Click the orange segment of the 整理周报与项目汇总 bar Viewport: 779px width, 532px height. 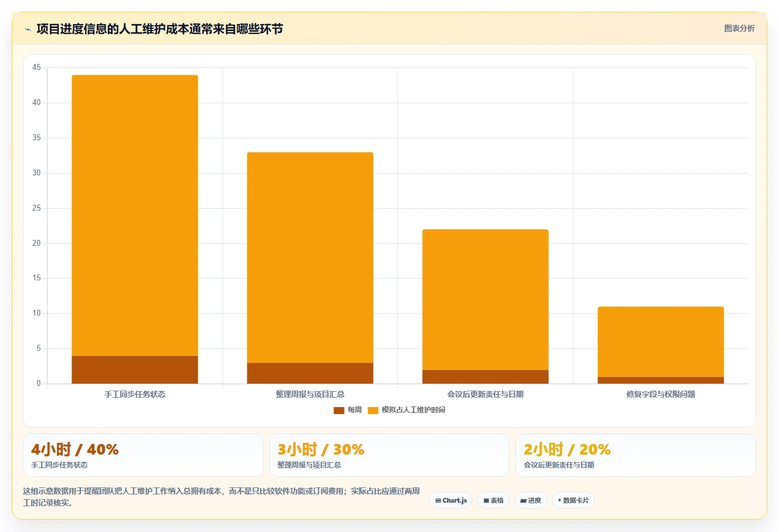click(x=310, y=257)
